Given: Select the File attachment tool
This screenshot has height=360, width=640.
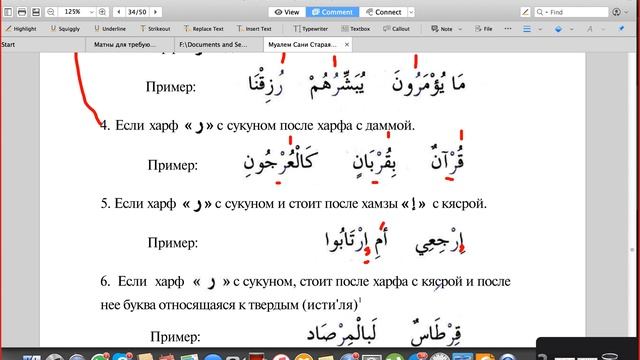Looking at the screenshot, I should tap(484, 29).
